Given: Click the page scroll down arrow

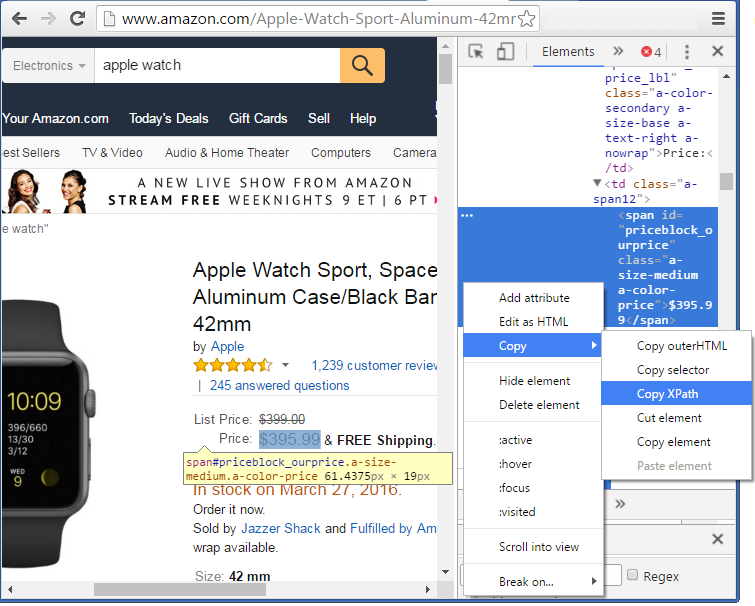Looking at the screenshot, I should pos(445,572).
